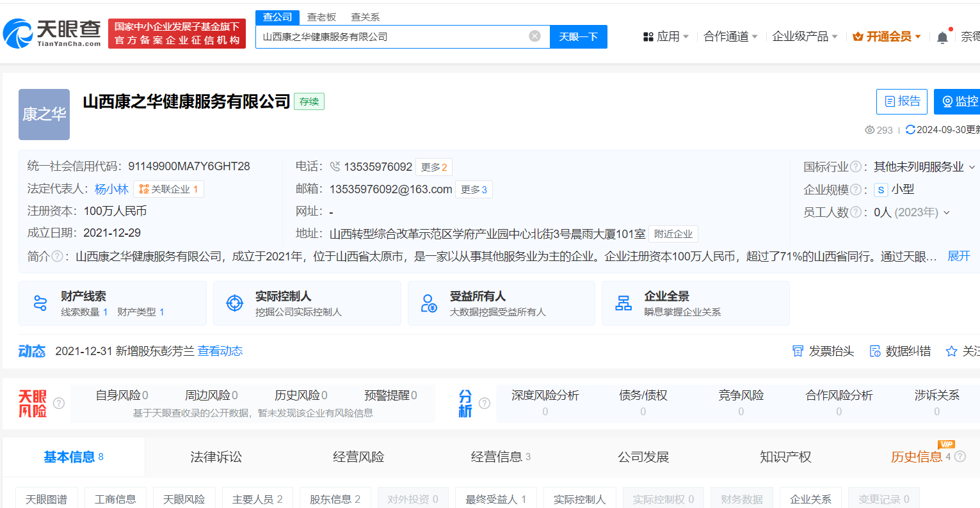Select the 查公司 search tab

coord(277,17)
